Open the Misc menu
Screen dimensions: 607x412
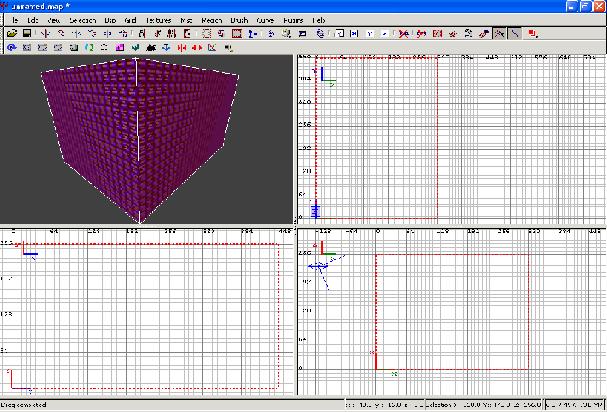point(186,21)
